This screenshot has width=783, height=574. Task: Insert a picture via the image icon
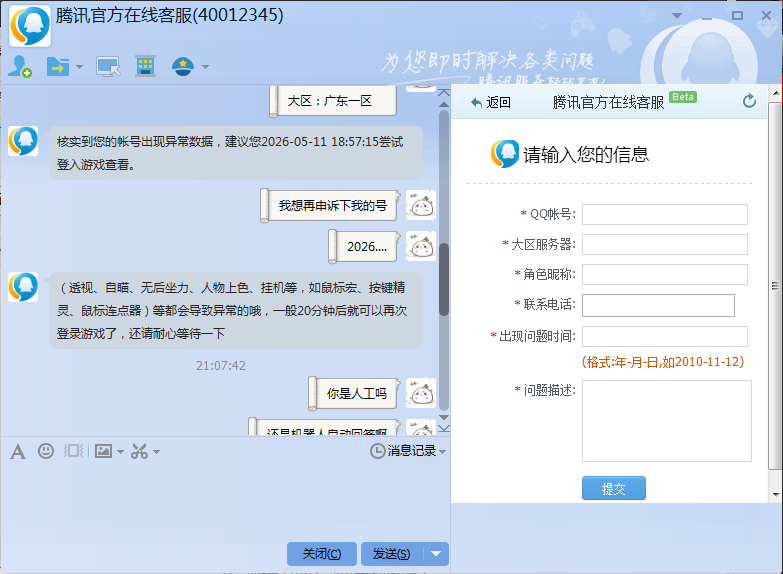(103, 451)
